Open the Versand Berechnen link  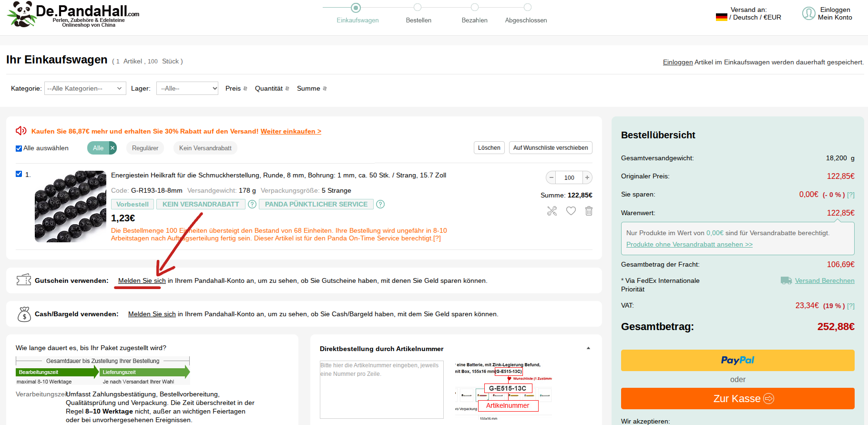[x=824, y=280]
